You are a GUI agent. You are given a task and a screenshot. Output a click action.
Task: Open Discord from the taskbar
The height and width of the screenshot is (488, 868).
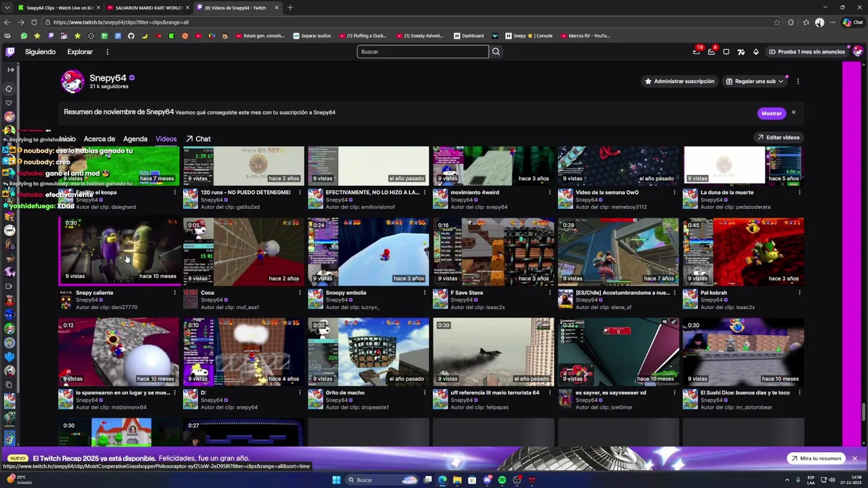pos(488,480)
